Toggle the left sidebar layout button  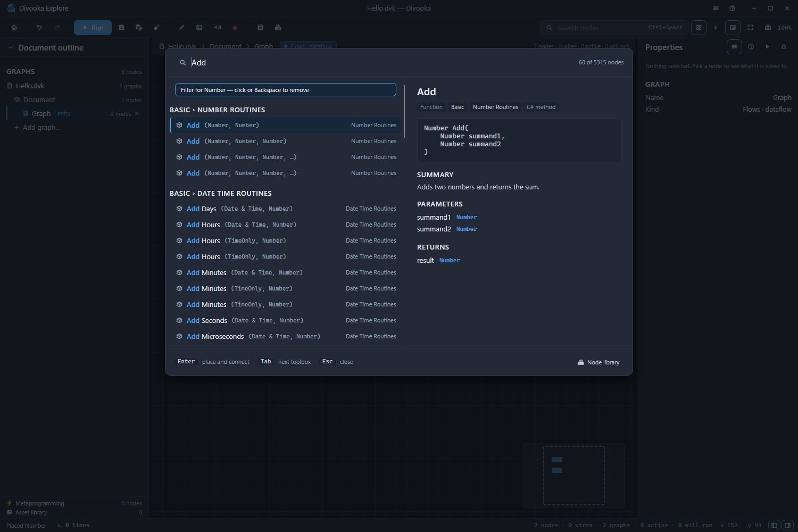[775, 525]
